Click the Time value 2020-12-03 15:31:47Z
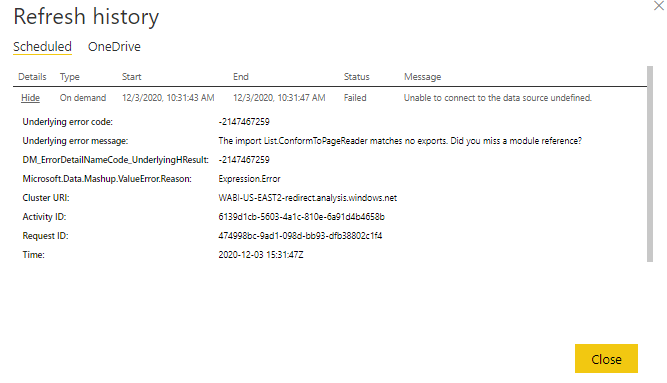667x383 pixels. (261, 255)
